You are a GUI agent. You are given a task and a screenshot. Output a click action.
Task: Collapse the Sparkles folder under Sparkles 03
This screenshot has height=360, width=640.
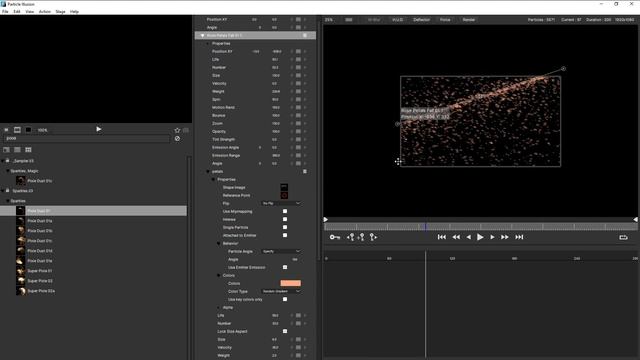[8, 201]
